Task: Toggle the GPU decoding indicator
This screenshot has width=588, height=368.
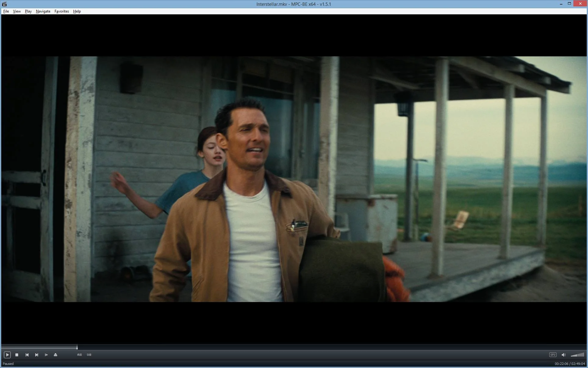Action: (x=553, y=355)
